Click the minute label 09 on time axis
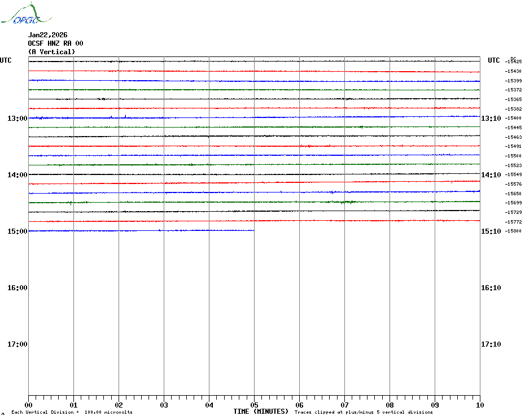 click(435, 405)
